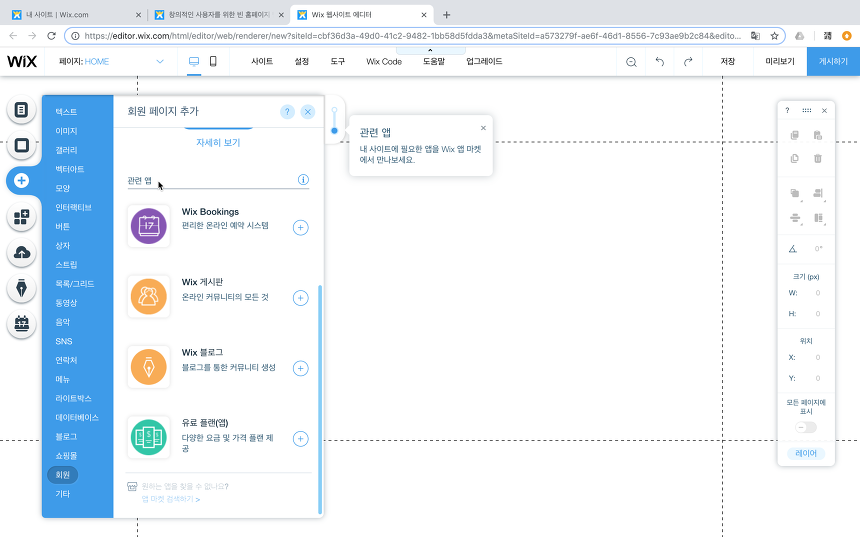Click the copy icon in toolbar panel

pyautogui.click(x=794, y=135)
